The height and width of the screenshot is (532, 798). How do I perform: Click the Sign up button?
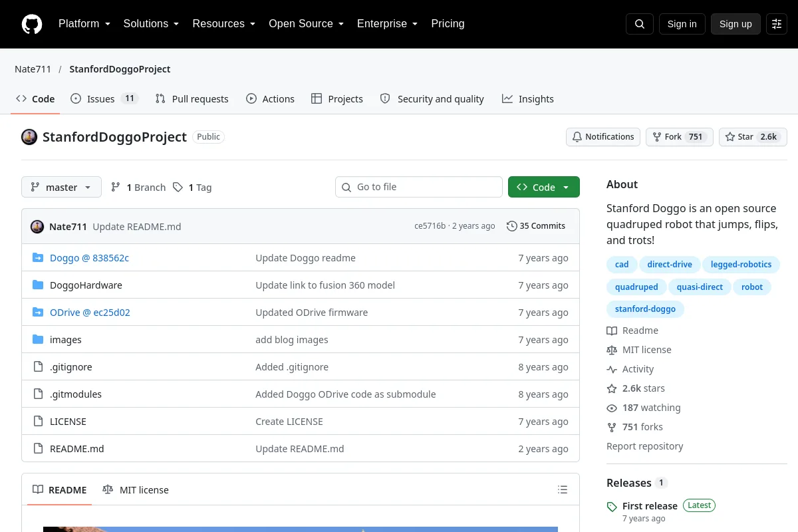735,24
